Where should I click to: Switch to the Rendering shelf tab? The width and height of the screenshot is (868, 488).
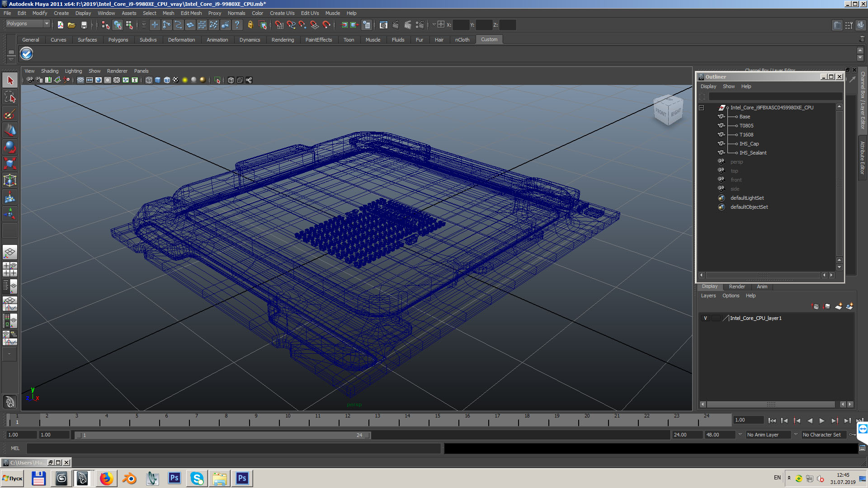click(283, 40)
